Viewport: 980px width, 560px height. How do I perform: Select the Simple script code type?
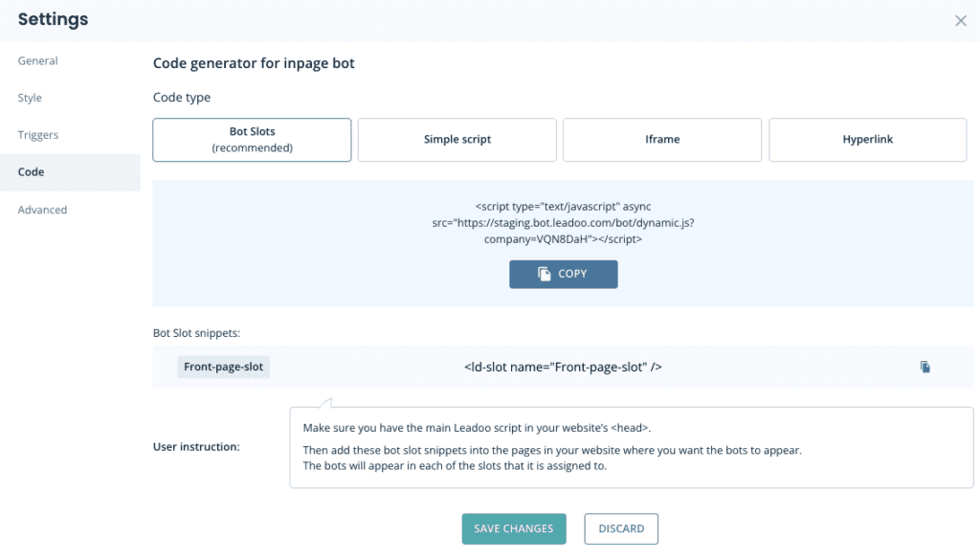coord(457,140)
